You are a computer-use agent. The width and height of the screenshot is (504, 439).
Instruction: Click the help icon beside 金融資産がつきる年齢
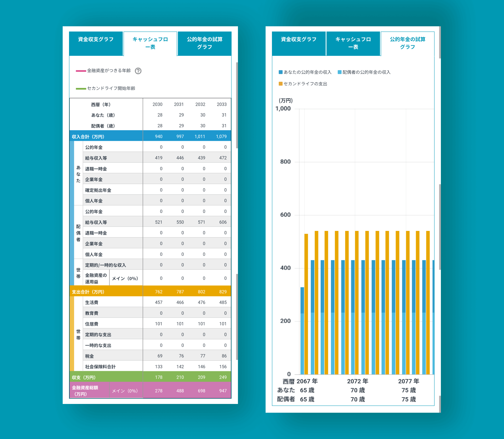[x=138, y=71]
